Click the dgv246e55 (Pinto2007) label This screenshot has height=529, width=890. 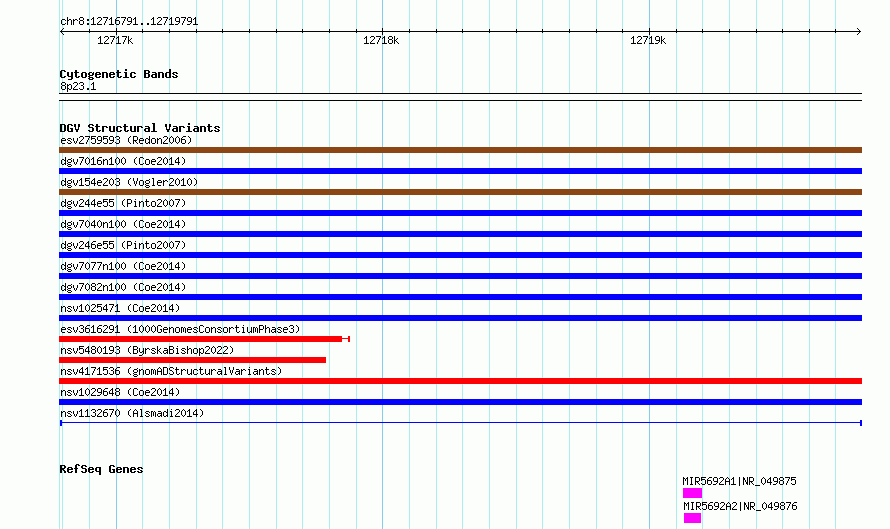(x=123, y=245)
